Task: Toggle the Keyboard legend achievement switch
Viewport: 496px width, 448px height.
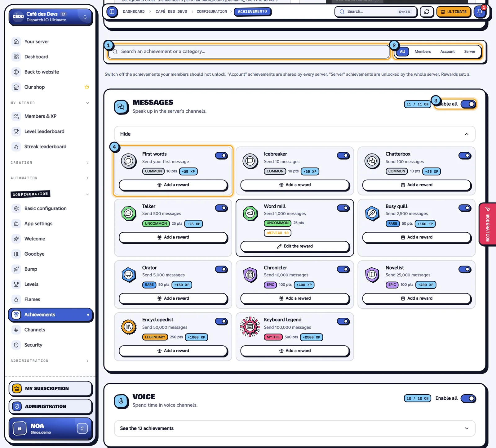Action: click(x=343, y=321)
